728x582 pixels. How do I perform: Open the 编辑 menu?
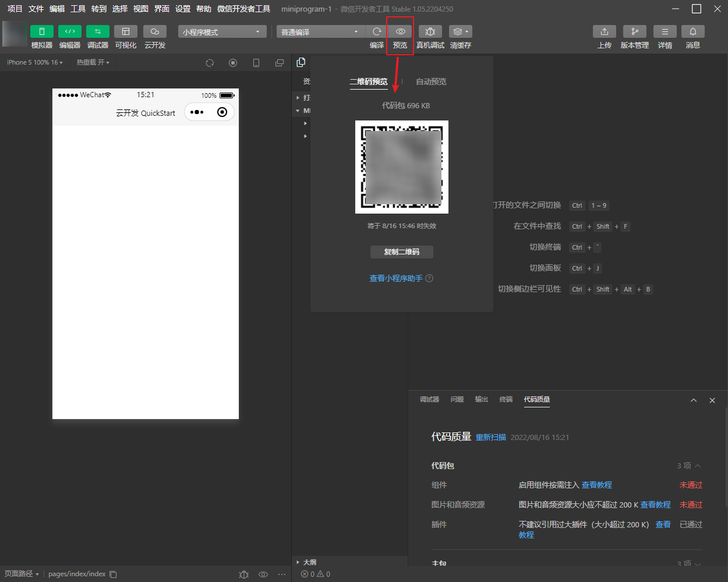tap(57, 9)
